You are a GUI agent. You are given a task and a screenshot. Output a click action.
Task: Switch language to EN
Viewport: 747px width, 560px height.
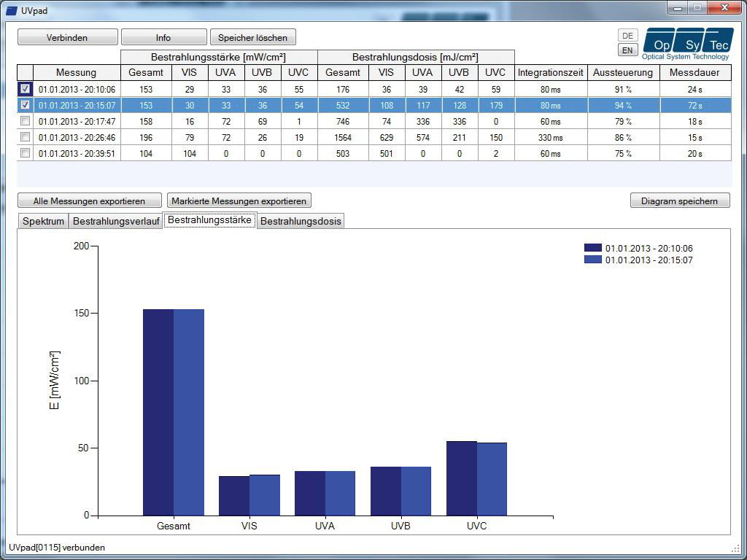(x=628, y=50)
